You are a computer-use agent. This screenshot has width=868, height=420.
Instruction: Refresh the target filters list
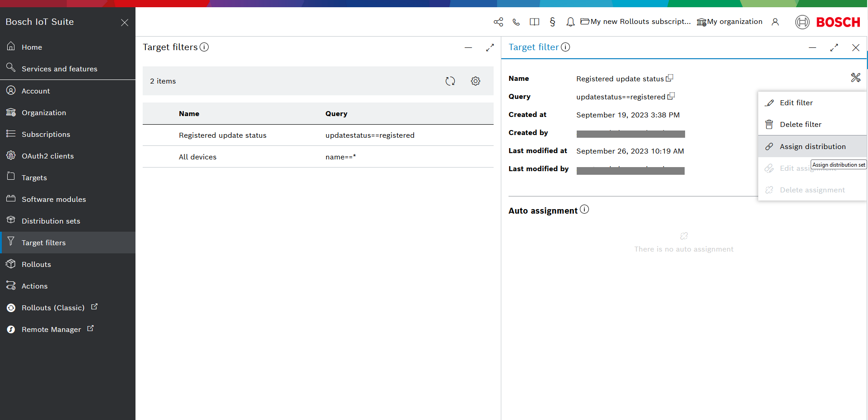coord(450,81)
